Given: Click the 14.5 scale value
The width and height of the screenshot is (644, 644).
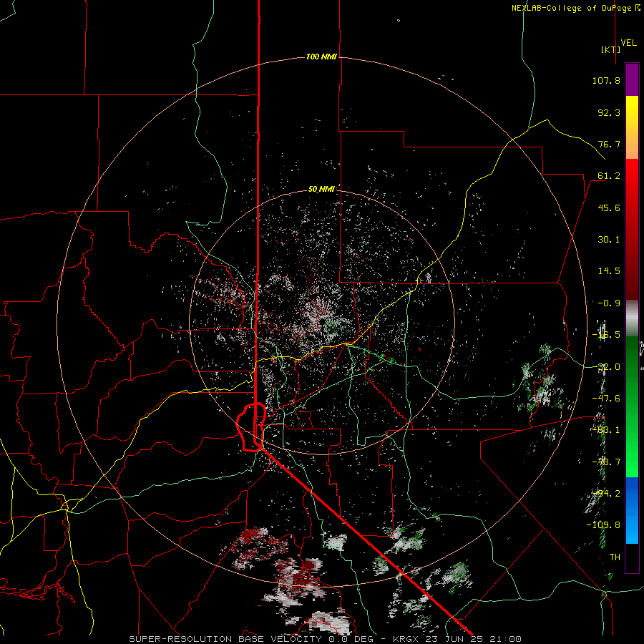Looking at the screenshot, I should tap(609, 271).
